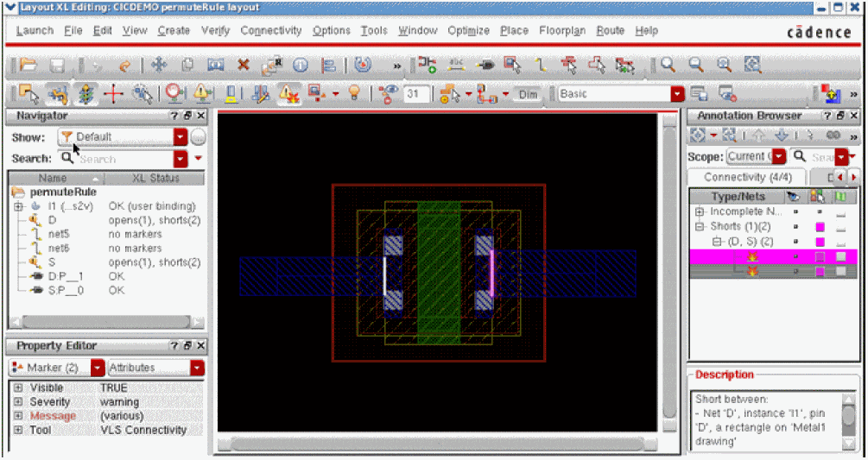Image resolution: width=868 pixels, height=460 pixels.
Task: Click the Create Label abc icon
Action: coord(457,65)
